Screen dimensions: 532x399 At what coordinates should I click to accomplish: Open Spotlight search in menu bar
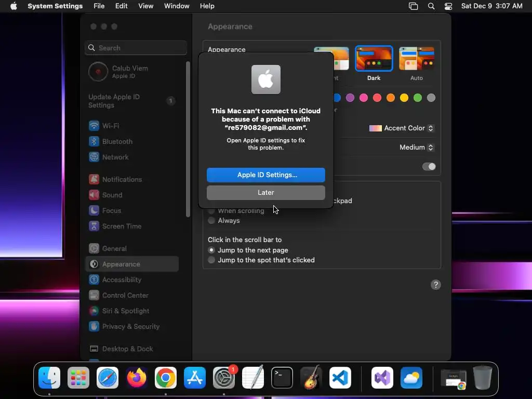pyautogui.click(x=431, y=6)
